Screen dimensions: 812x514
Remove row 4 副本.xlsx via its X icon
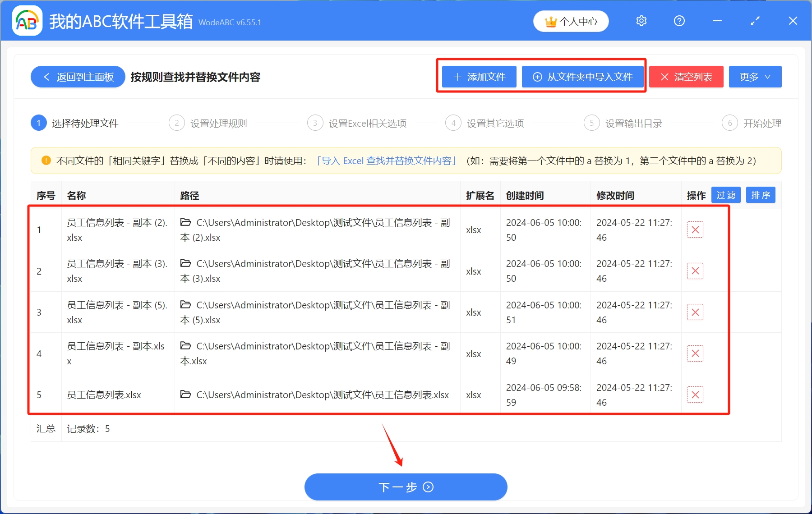[695, 353]
